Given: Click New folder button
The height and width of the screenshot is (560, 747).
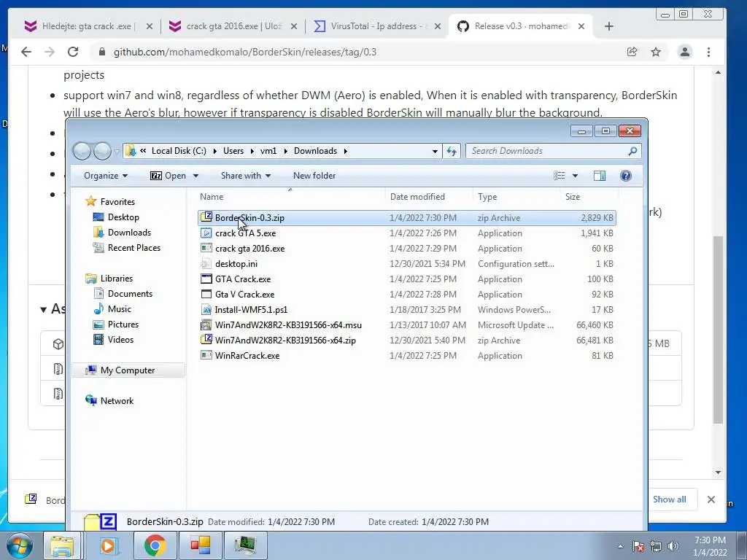Looking at the screenshot, I should (314, 176).
